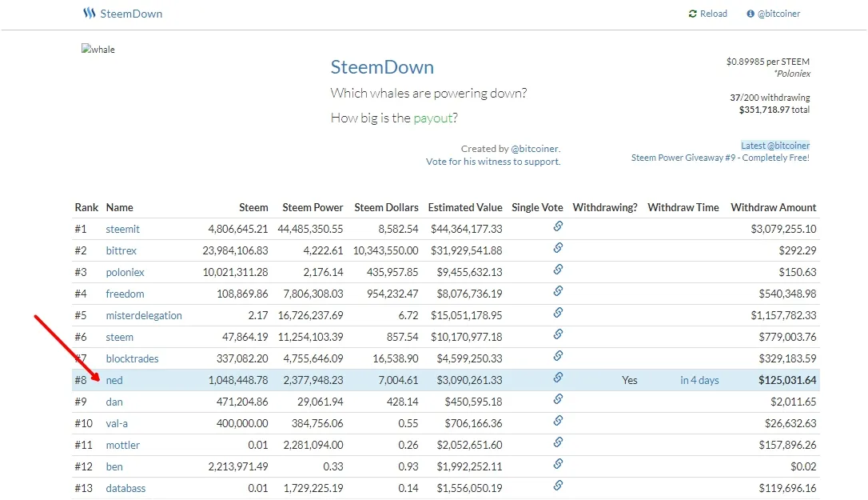This screenshot has height=500, width=868.
Task: Click the Reload refresh icon
Action: [692, 14]
